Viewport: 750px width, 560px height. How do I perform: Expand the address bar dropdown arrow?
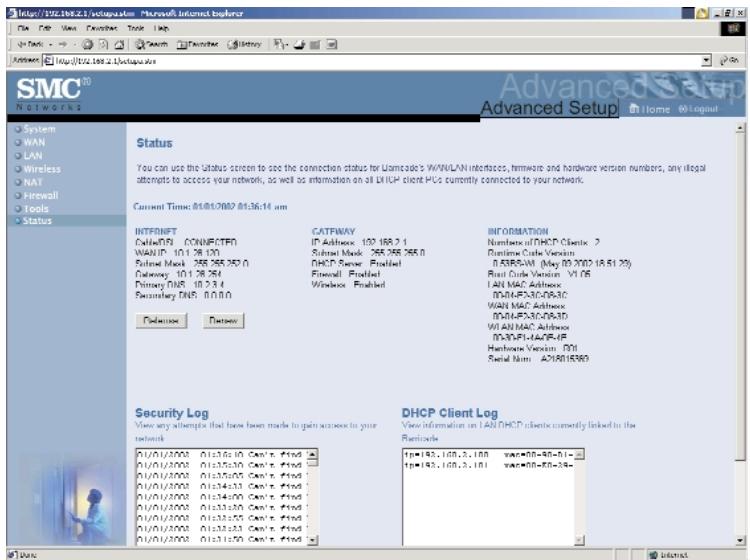click(706, 61)
